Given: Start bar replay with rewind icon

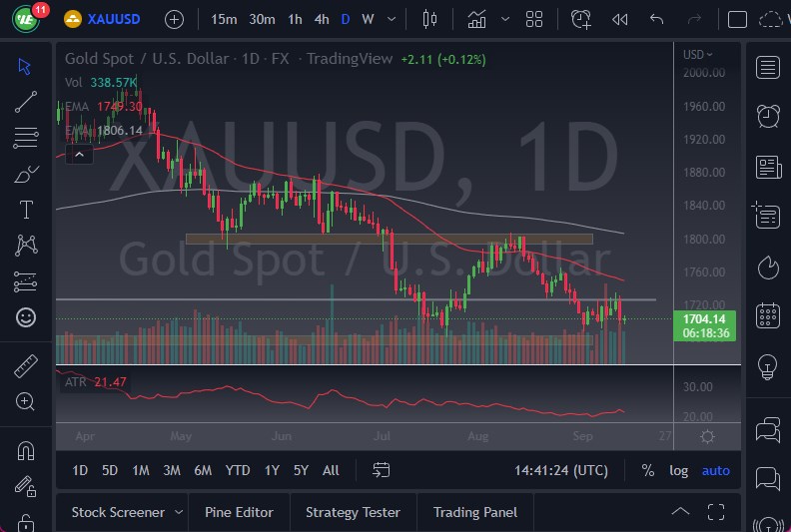Looking at the screenshot, I should pyautogui.click(x=620, y=19).
